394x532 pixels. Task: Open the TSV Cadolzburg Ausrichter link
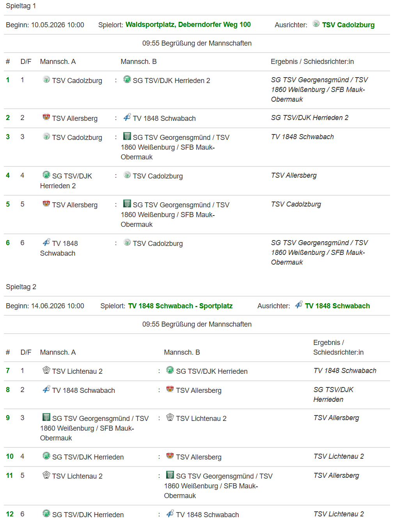coord(348,25)
